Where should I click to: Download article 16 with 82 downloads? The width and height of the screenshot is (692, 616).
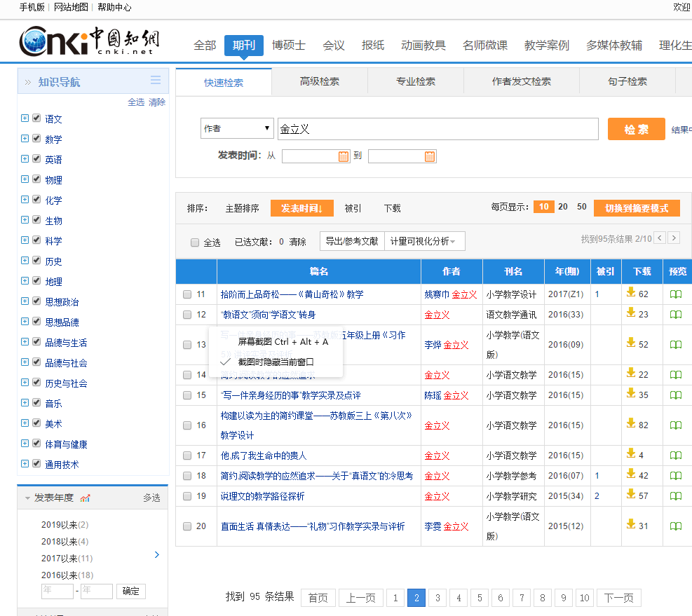[x=631, y=423]
